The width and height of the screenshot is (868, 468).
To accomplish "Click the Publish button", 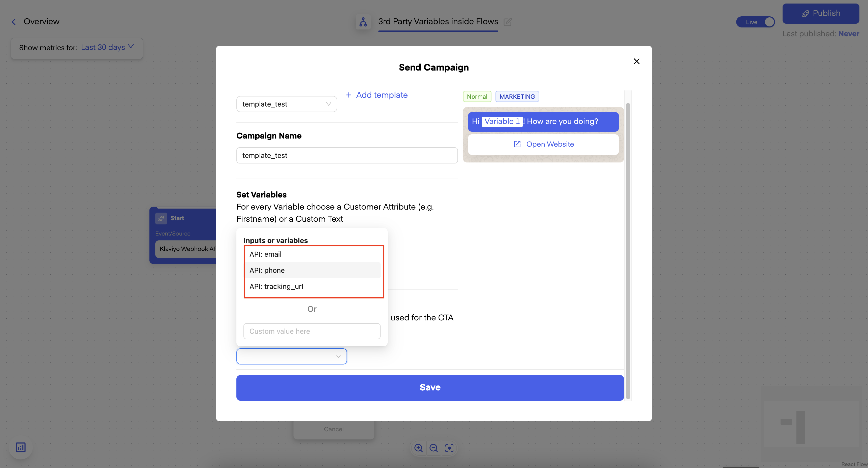I will pyautogui.click(x=820, y=13).
